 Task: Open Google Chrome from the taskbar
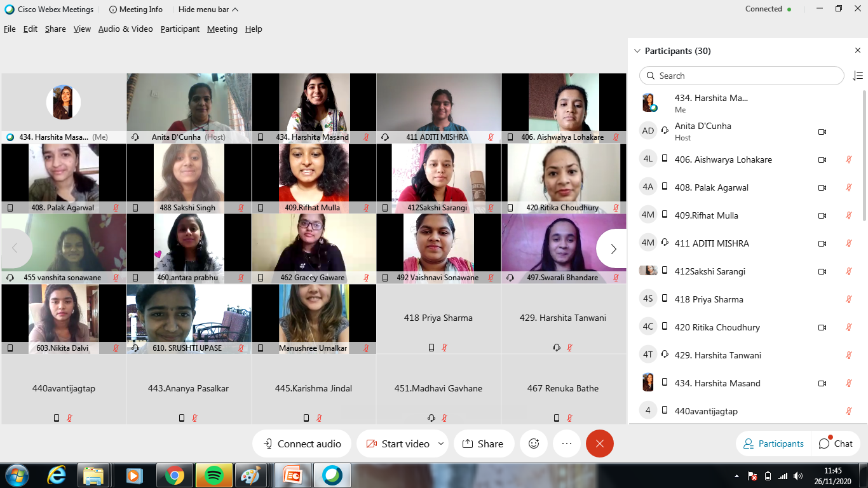(x=175, y=475)
